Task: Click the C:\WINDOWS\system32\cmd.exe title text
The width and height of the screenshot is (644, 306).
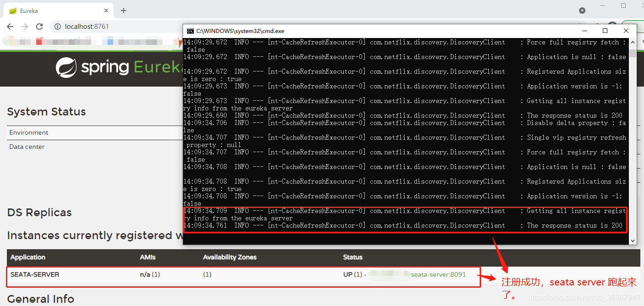Action: 240,31
